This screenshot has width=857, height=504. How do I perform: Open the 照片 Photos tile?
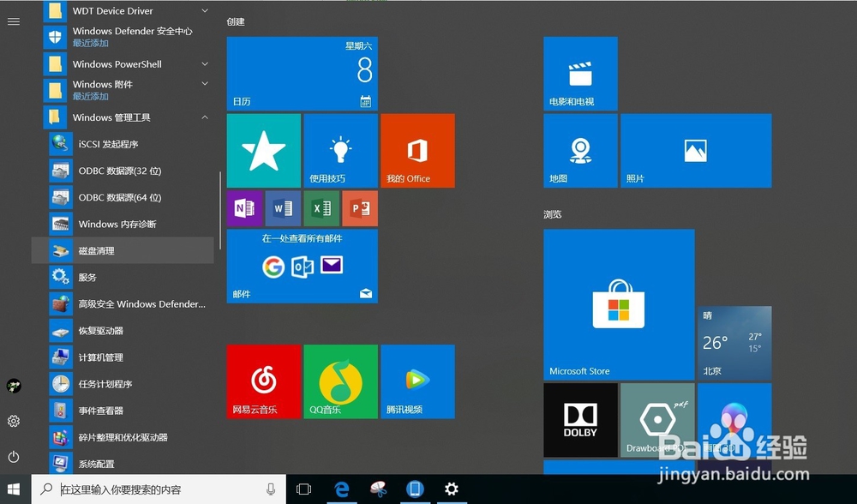[x=696, y=151]
